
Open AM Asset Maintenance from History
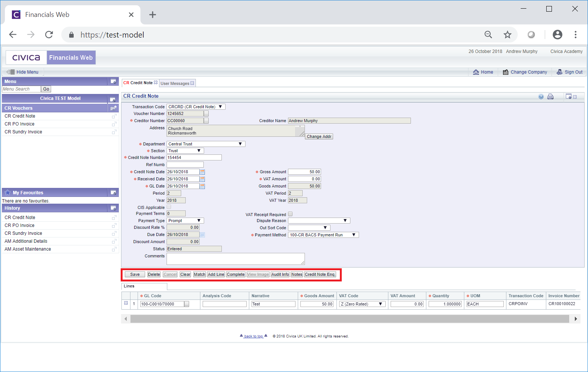(x=28, y=249)
